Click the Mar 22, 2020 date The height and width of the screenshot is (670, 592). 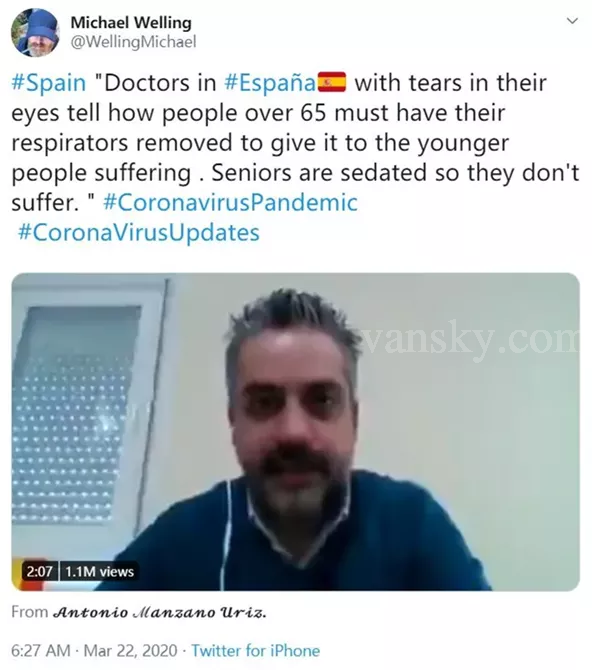click(x=130, y=650)
